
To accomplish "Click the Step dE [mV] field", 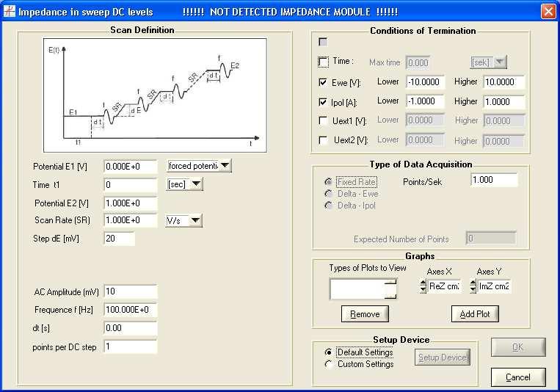I will (x=120, y=239).
